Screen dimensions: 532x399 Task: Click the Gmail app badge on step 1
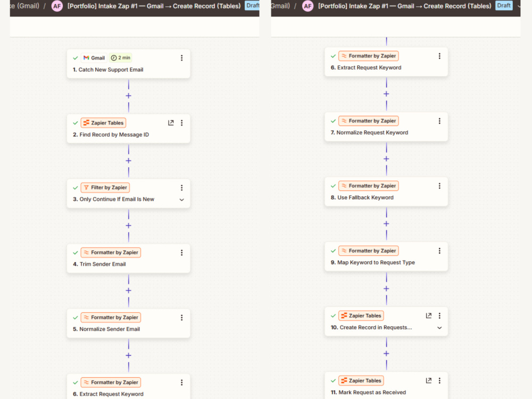click(x=94, y=58)
